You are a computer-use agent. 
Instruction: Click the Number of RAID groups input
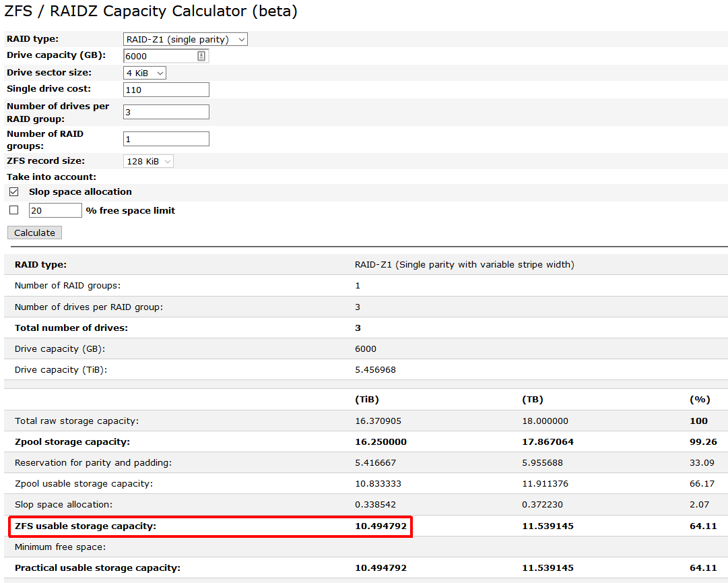point(166,139)
